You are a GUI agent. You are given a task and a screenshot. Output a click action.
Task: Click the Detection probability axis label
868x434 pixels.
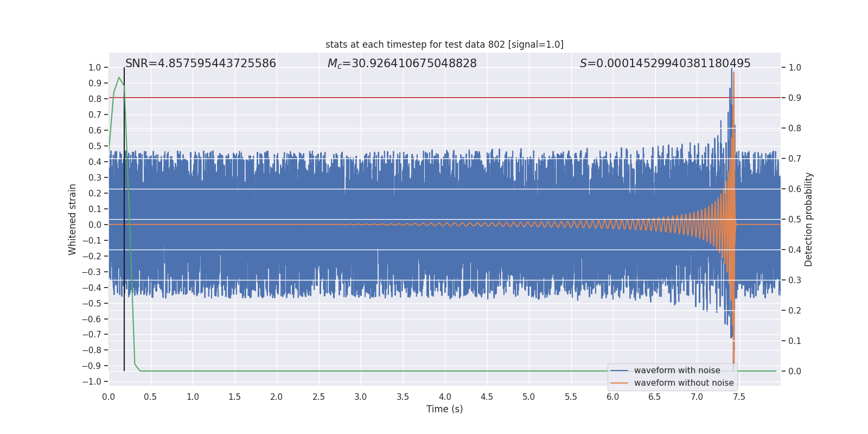808,219
